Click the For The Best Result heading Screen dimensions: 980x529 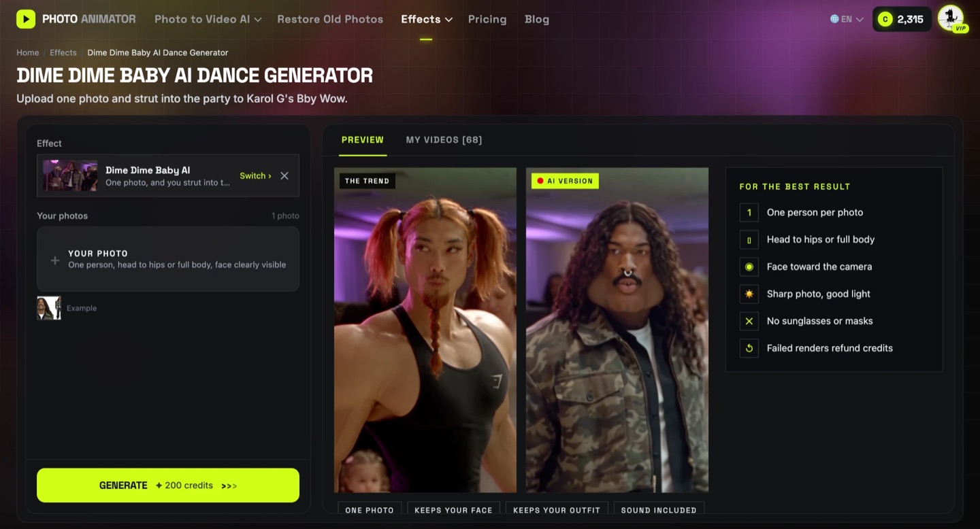click(795, 186)
